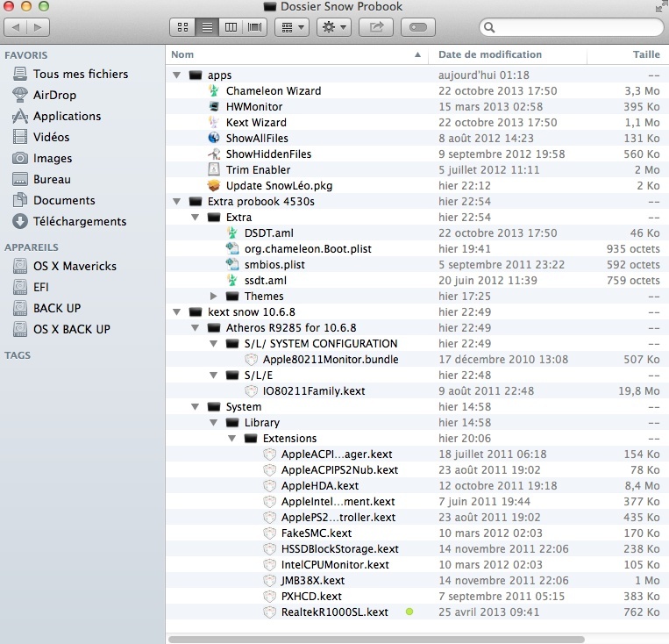The image size is (669, 644).
Task: Select Kext Wizard app icon
Action: coord(214,123)
